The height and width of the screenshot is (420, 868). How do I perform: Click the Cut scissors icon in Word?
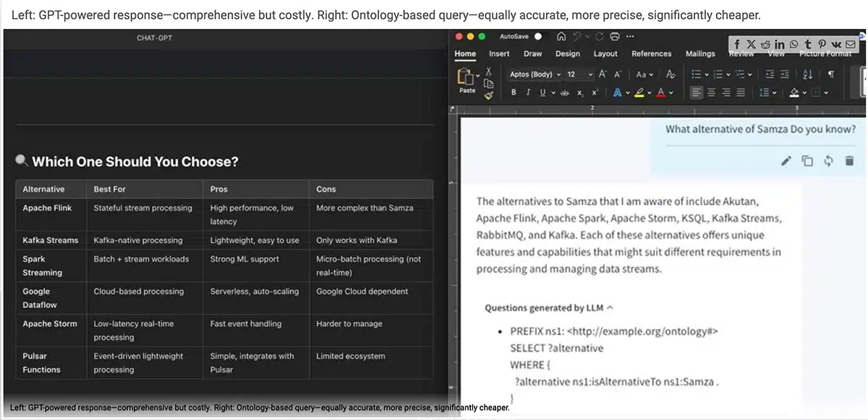[489, 72]
